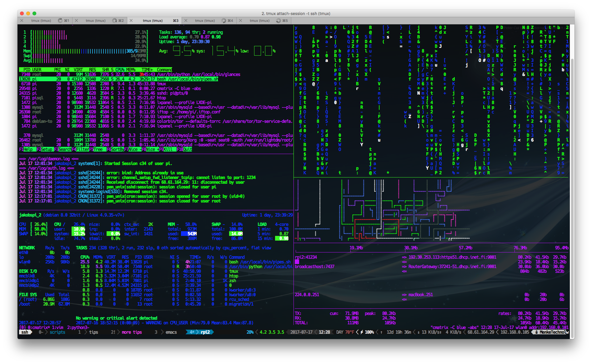Click the wlan0 interface row in glances
592x364 pixels.
tap(44, 262)
